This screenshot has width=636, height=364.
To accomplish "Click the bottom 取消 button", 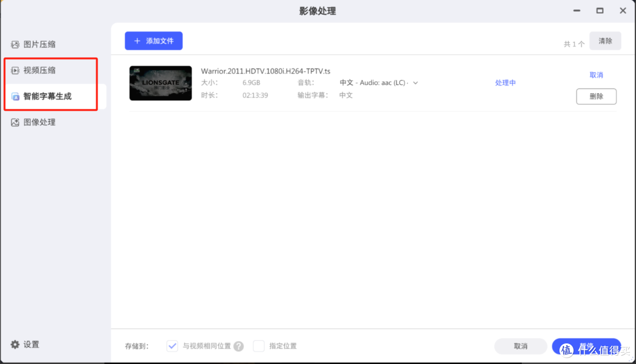I will [x=521, y=346].
